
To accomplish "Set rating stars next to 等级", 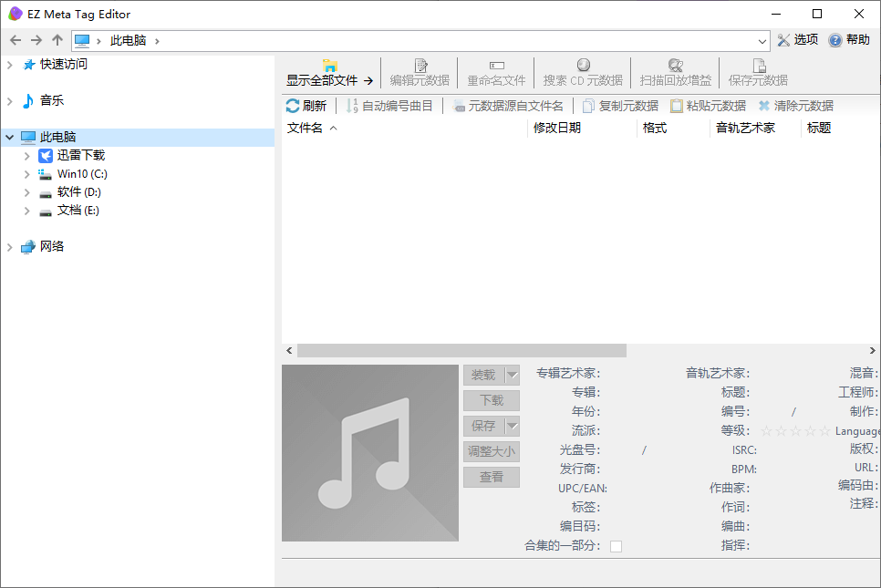I will pyautogui.click(x=795, y=431).
